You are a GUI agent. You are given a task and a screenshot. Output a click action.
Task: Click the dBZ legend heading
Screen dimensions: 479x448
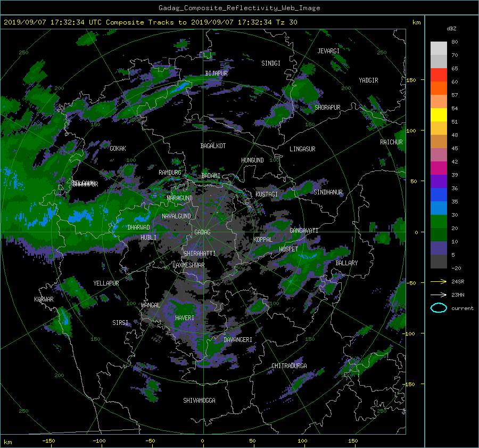(451, 29)
